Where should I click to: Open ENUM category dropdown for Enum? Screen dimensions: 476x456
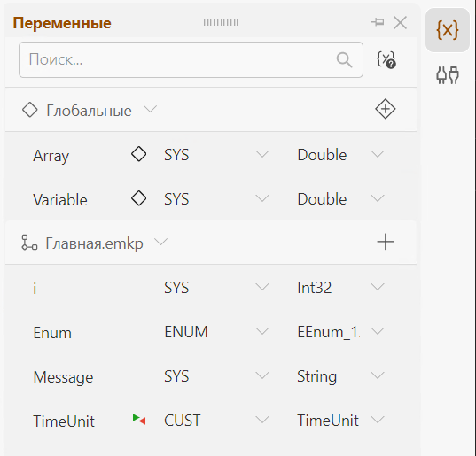pos(217,331)
